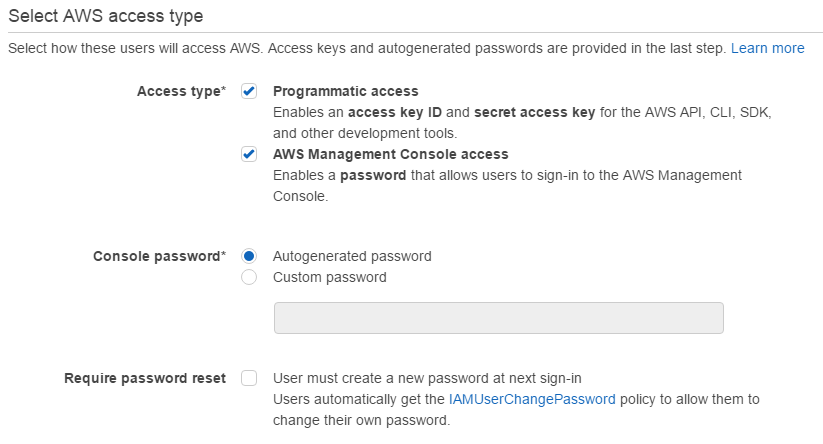Click the Require password reset field label
The width and height of the screenshot is (823, 444).
[145, 378]
